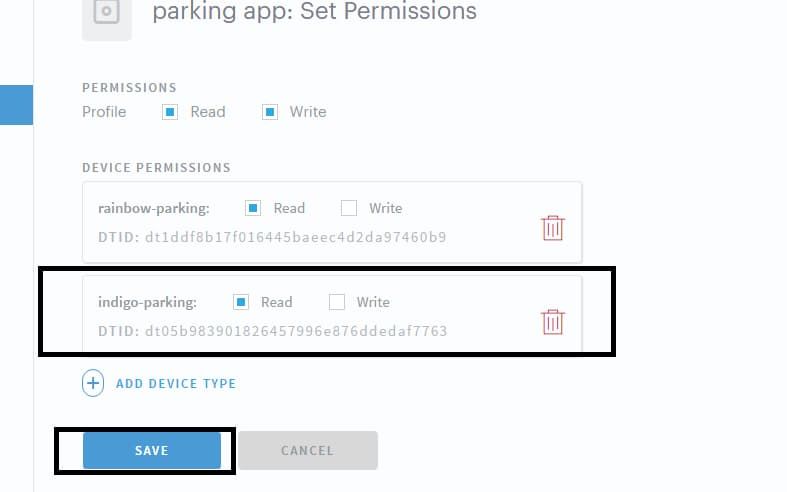Toggle the Profile Write checkbox
The image size is (787, 492).
pyautogui.click(x=270, y=112)
